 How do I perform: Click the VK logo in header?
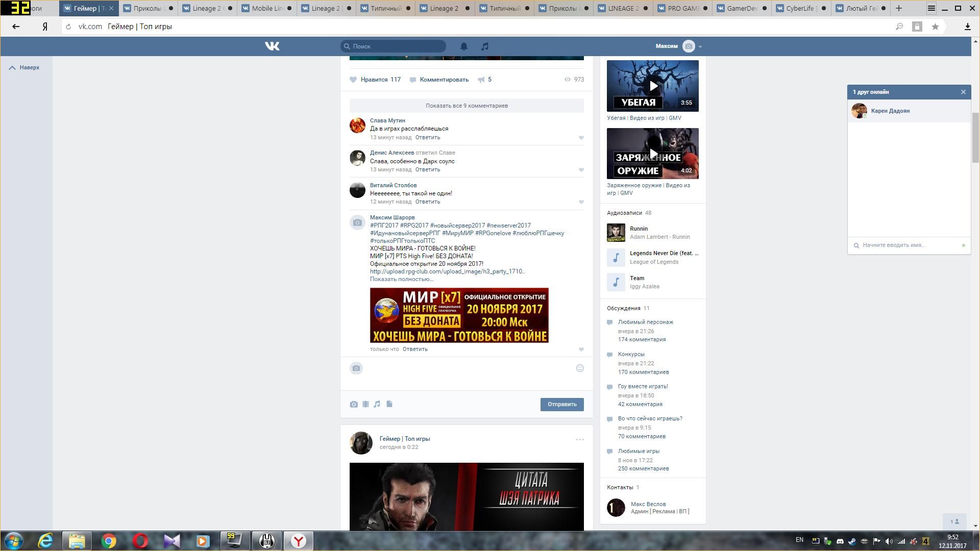[272, 46]
